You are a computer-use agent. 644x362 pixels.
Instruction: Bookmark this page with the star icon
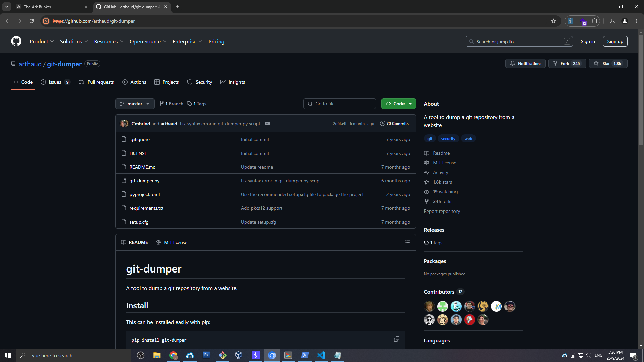[x=553, y=21]
